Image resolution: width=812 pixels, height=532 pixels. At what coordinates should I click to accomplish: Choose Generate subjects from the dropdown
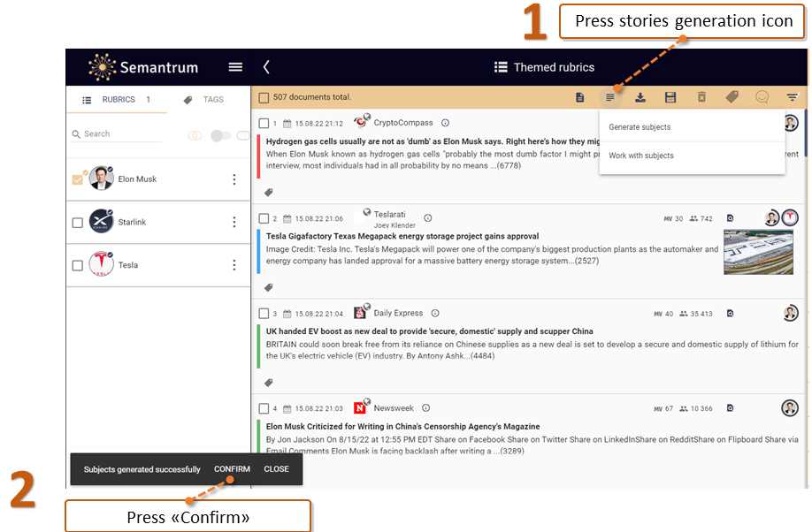pos(692,127)
